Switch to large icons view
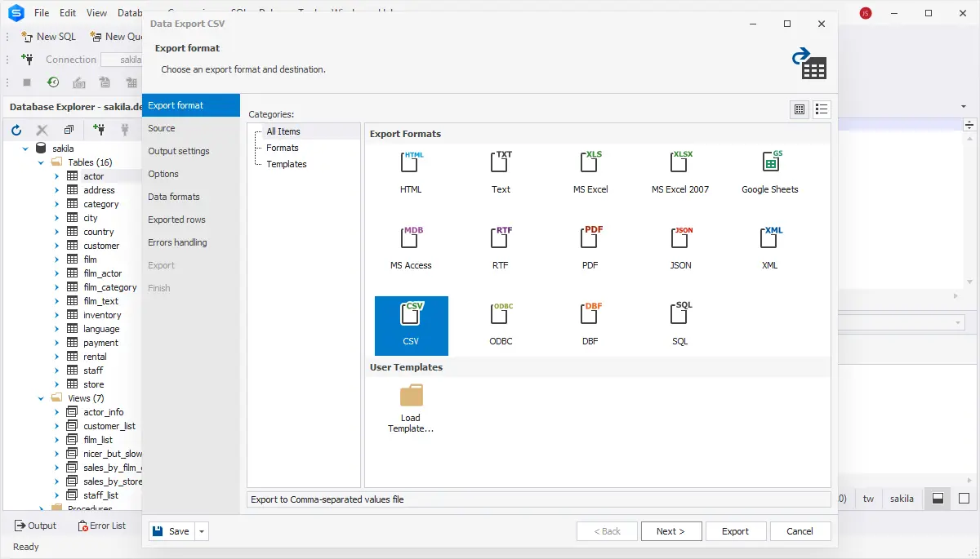 pyautogui.click(x=800, y=109)
